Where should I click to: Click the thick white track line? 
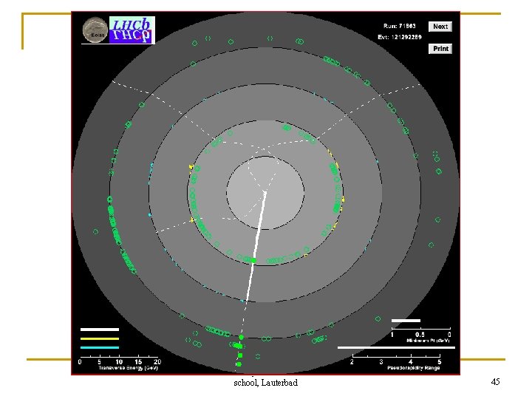(x=256, y=247)
